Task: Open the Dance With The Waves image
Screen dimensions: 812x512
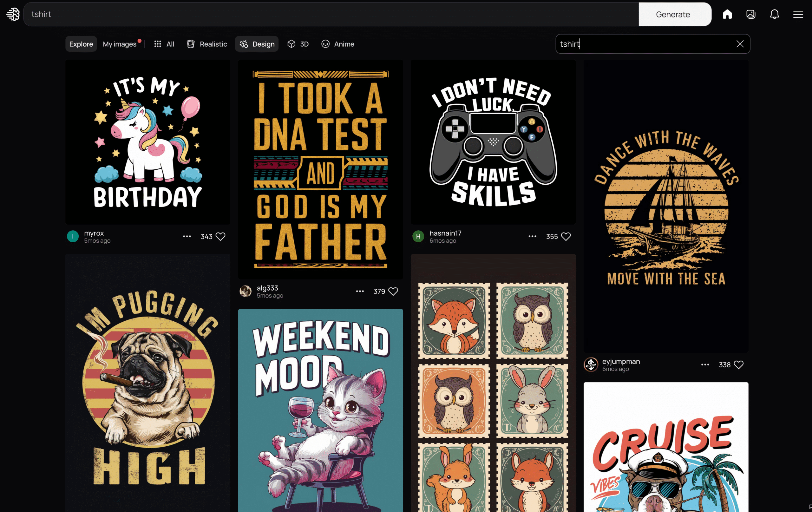Action: pyautogui.click(x=666, y=206)
